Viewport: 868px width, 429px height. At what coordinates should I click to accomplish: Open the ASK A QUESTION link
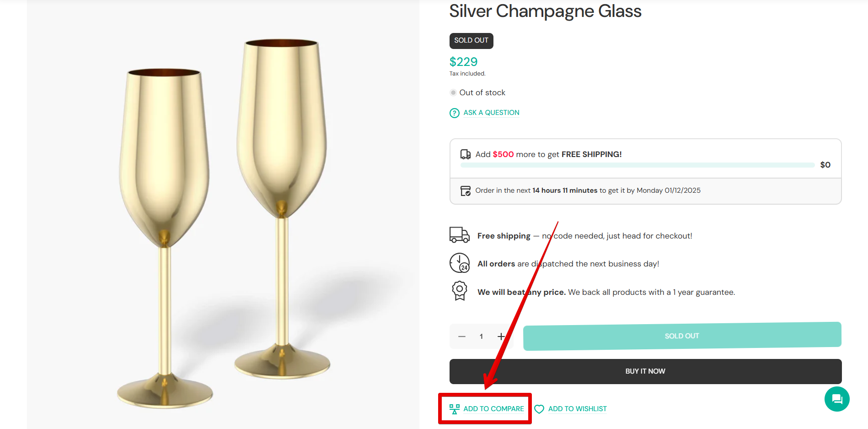coord(491,113)
